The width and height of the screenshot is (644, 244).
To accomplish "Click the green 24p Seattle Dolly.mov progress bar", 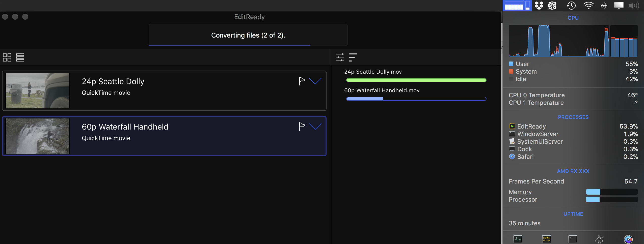I will point(416,80).
